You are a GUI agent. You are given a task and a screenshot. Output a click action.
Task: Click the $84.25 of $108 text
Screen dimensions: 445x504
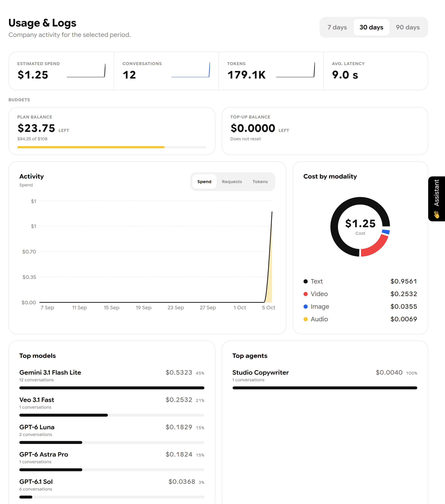tap(32, 139)
